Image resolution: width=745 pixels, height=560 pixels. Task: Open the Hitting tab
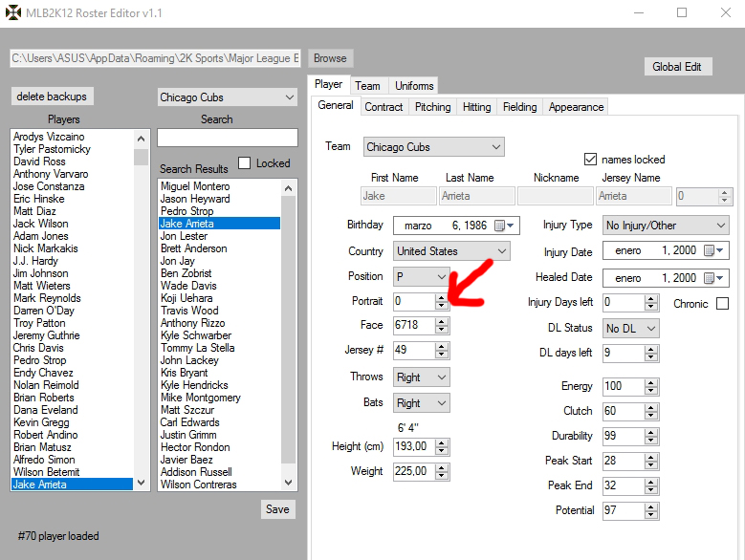click(476, 107)
